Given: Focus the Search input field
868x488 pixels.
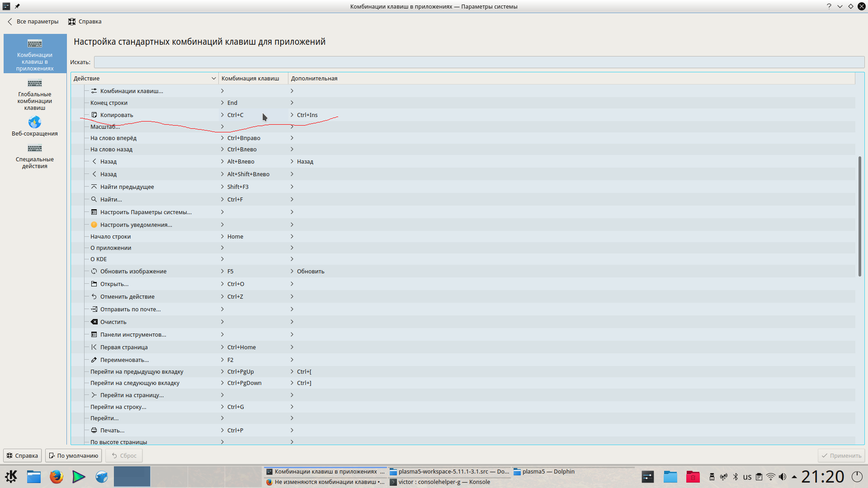Looking at the screenshot, I should pyautogui.click(x=479, y=62).
